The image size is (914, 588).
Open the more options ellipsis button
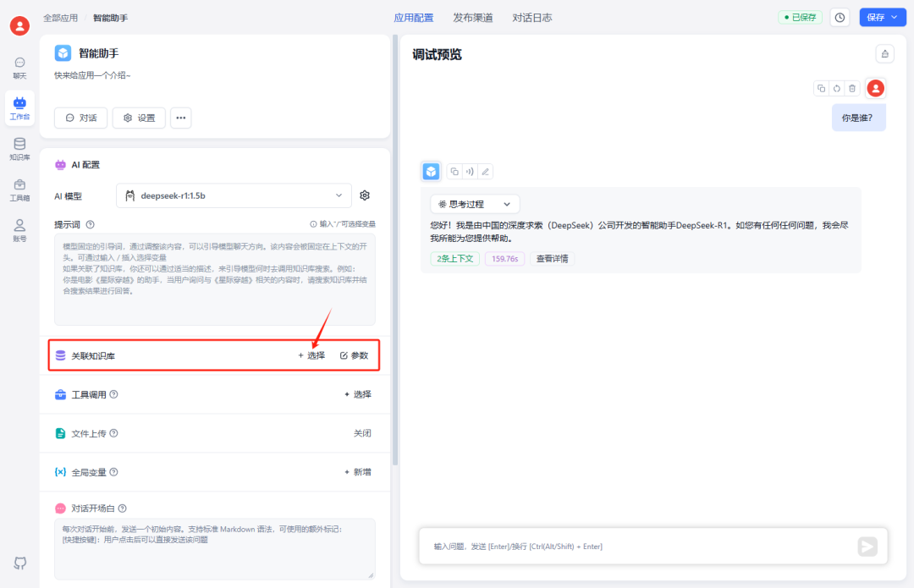(181, 118)
